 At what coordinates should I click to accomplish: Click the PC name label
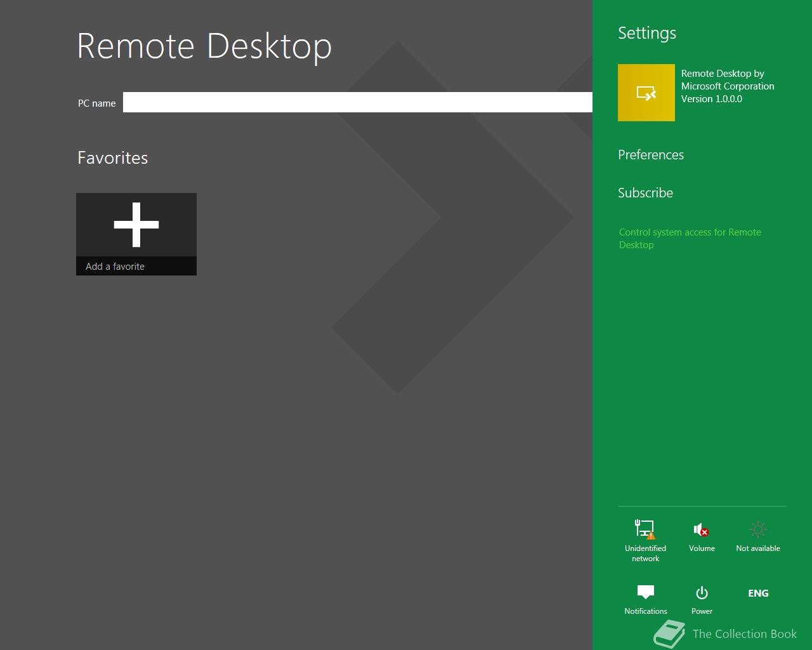point(97,103)
